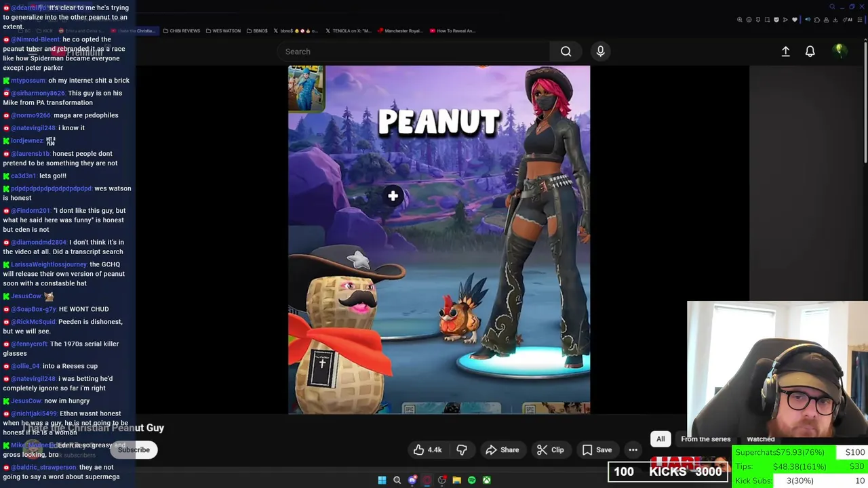Open Opera GX browser from taskbar
The height and width of the screenshot is (488, 868).
(427, 480)
